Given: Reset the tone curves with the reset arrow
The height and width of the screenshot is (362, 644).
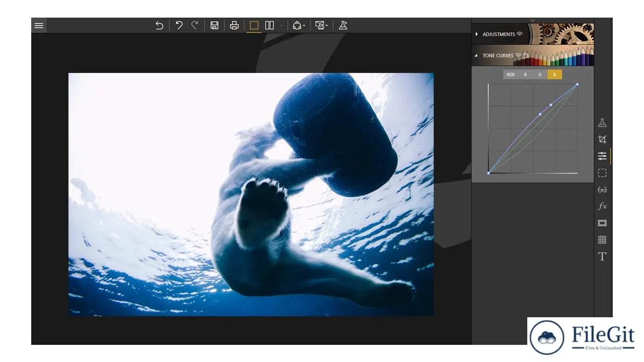Looking at the screenshot, I should [x=526, y=55].
